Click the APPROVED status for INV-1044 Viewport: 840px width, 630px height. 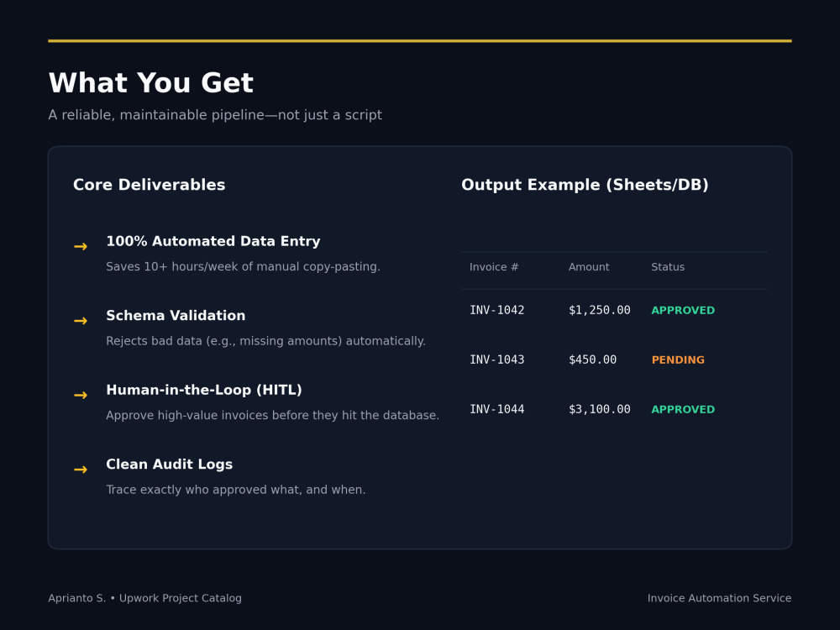pyautogui.click(x=682, y=410)
